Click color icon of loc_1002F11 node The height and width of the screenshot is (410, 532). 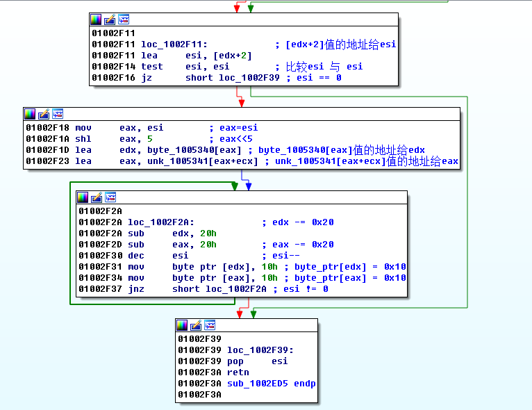point(96,19)
